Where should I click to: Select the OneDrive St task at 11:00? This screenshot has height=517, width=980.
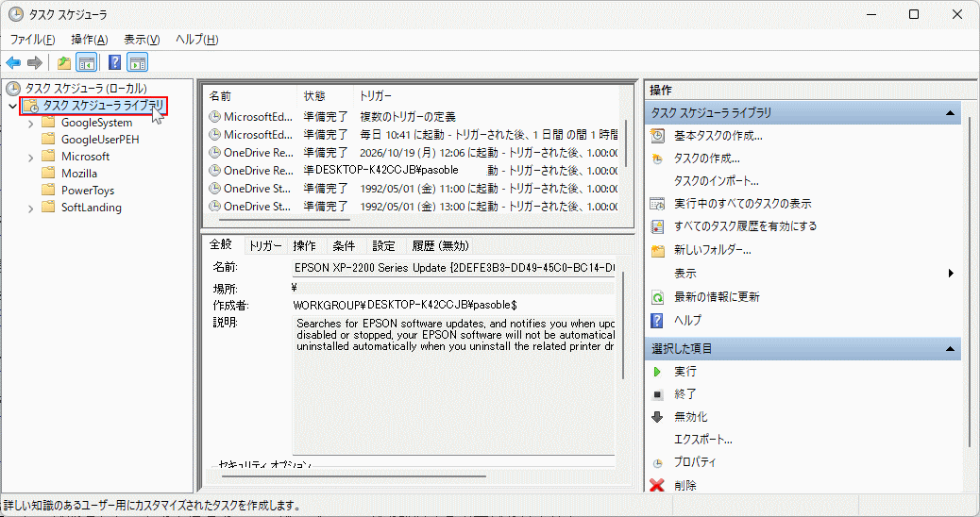413,188
